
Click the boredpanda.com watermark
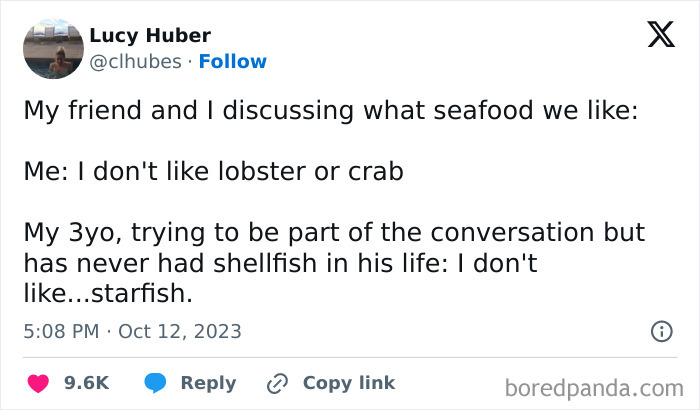[x=593, y=386]
